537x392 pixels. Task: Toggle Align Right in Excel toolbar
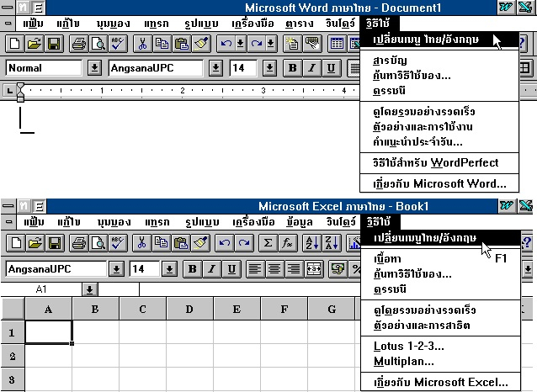(294, 269)
